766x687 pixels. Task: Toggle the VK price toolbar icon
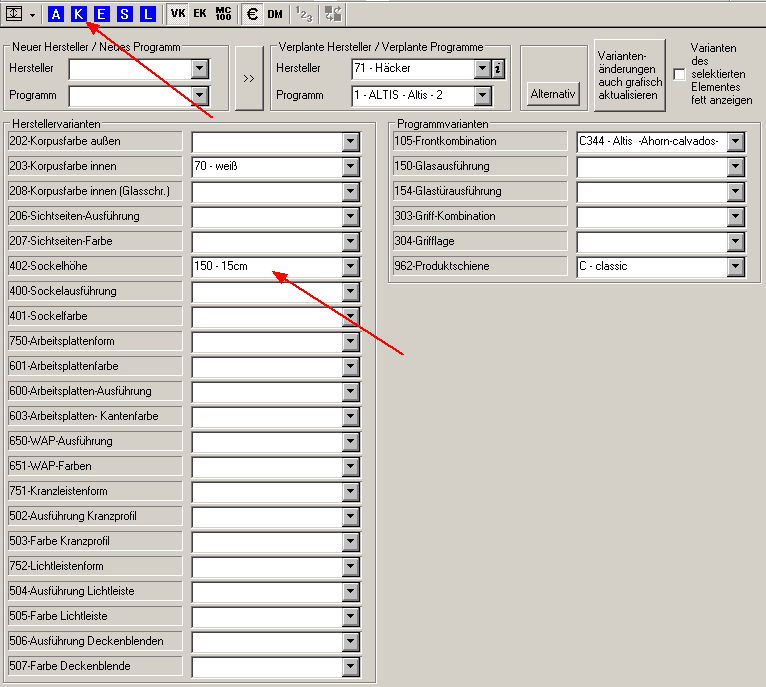178,13
